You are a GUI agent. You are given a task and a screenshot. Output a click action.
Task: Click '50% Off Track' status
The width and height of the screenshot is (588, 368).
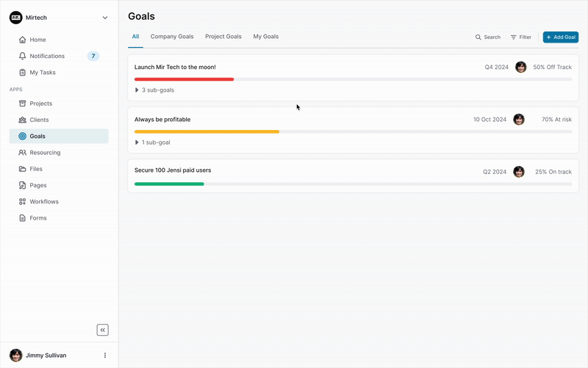pos(553,67)
